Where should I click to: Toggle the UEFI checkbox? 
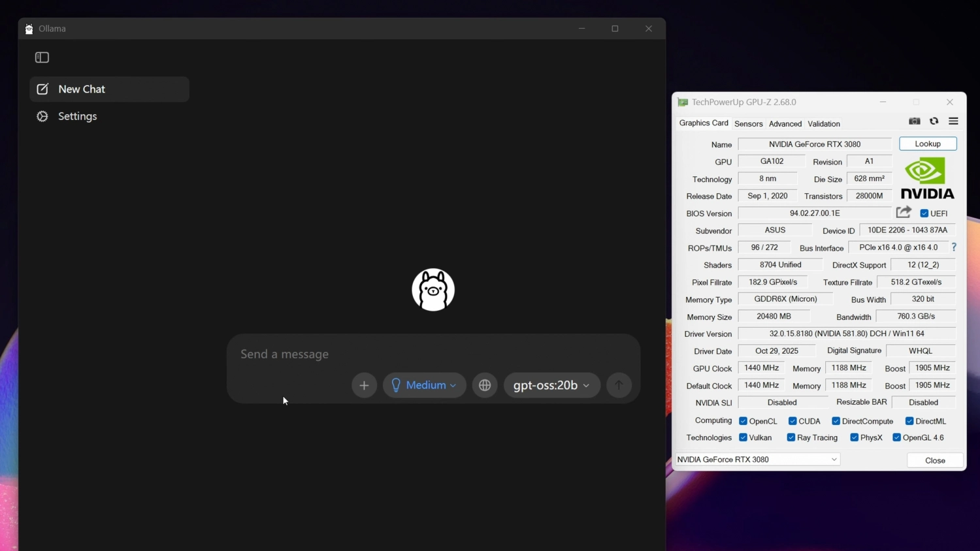(924, 213)
